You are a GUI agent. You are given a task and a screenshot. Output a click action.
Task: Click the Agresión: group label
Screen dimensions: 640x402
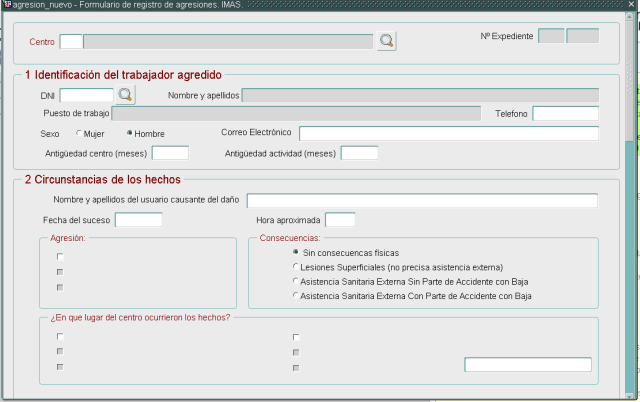(68, 238)
